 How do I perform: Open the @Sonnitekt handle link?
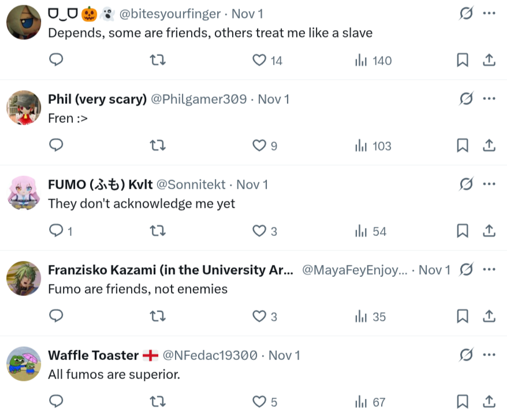[191, 185]
